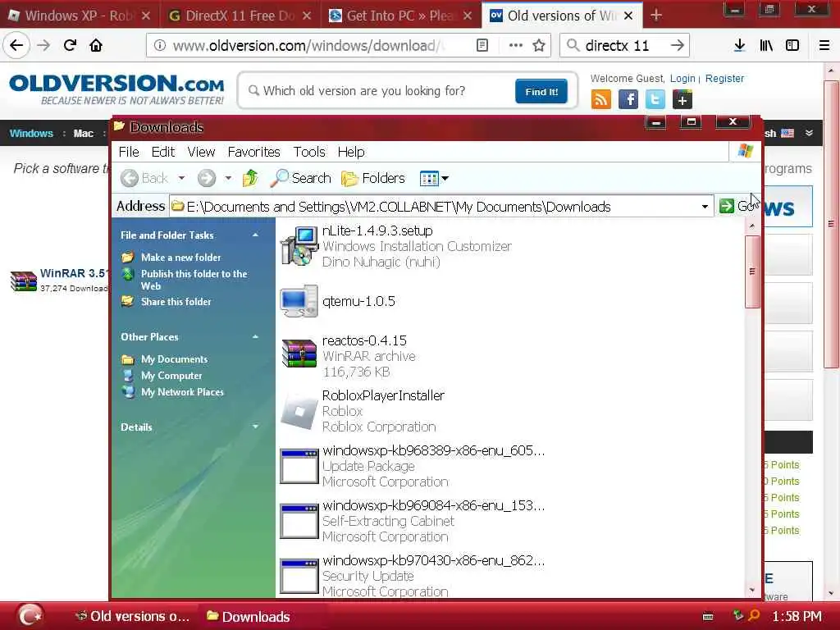Open File menu in Downloads window

click(129, 152)
